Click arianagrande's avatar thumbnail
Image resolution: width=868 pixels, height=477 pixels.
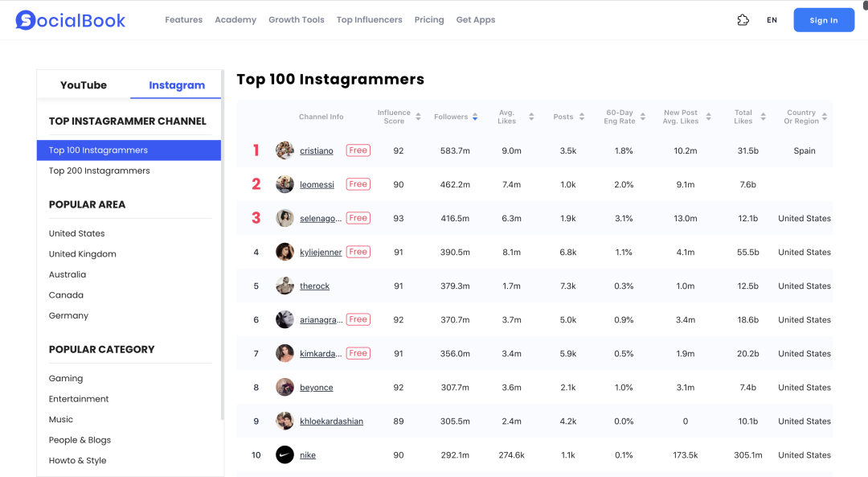pyautogui.click(x=285, y=319)
